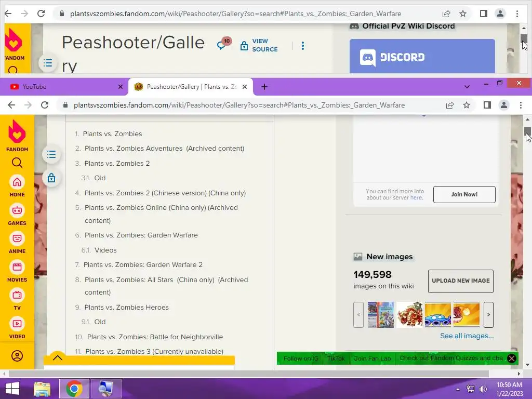Select the Peashooter/Gallery tab
The height and width of the screenshot is (399, 532).
pyautogui.click(x=191, y=87)
